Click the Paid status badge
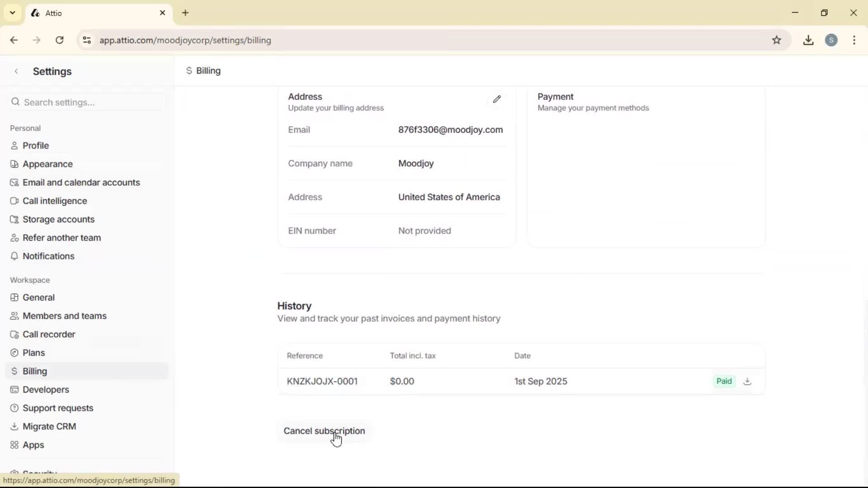This screenshot has height=488, width=868. pos(724,381)
